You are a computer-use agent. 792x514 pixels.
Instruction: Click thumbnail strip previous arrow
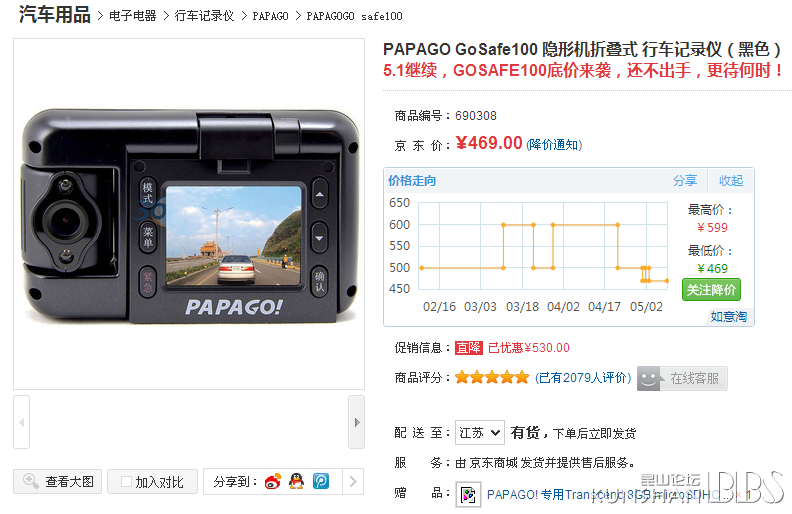[x=21, y=422]
